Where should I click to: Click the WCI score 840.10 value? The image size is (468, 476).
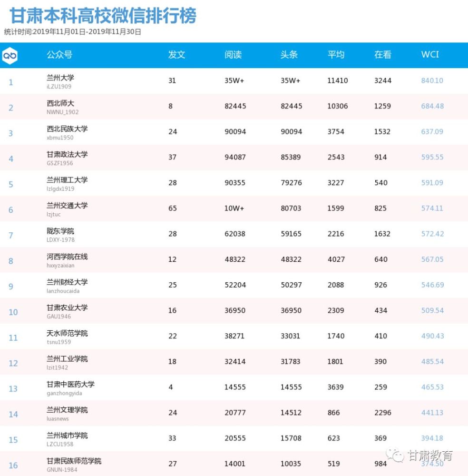tap(432, 80)
